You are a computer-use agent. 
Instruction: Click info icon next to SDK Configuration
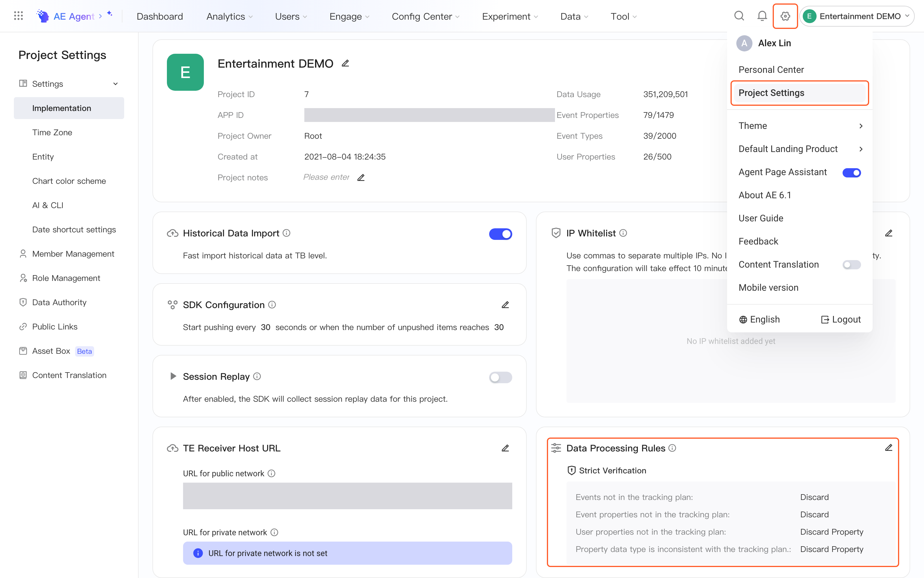coord(272,305)
